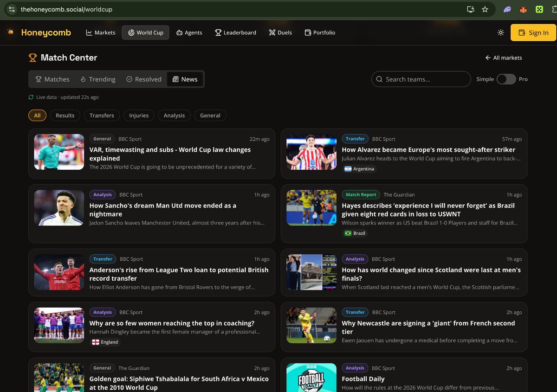This screenshot has height=392, width=557.
Task: Open the Newcastle signing article thumbnail
Action: [311, 325]
